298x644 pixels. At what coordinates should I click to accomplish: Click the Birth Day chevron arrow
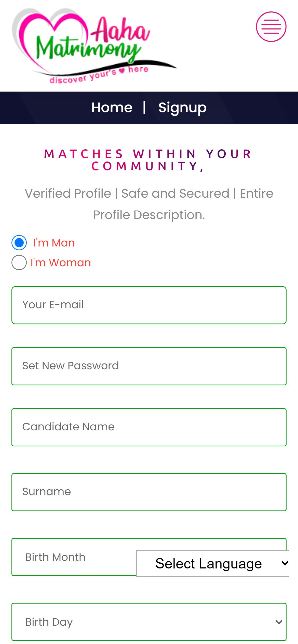[x=279, y=622]
